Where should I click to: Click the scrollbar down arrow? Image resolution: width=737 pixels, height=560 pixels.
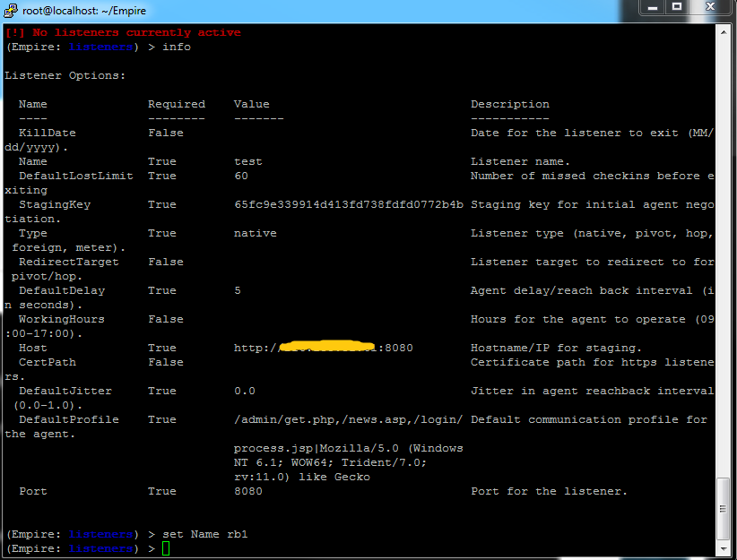click(x=723, y=547)
